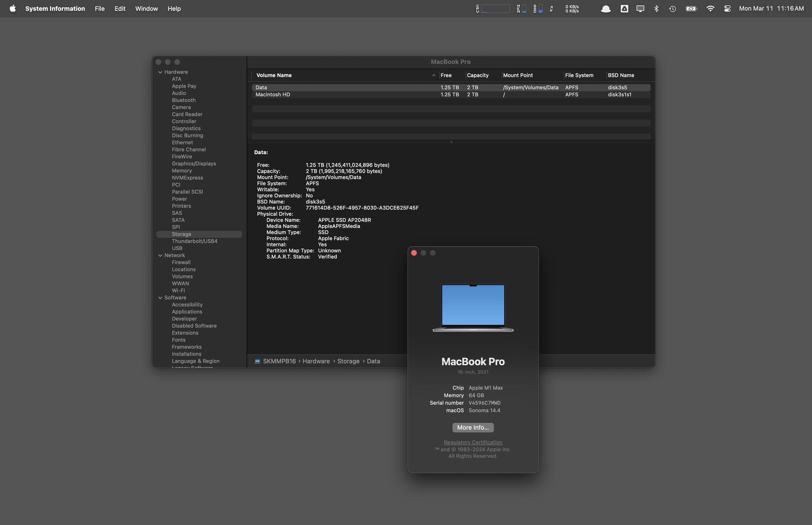Screen dimensions: 812x525
Task: Open the Google Drive menu bar icon
Action: click(624, 8)
